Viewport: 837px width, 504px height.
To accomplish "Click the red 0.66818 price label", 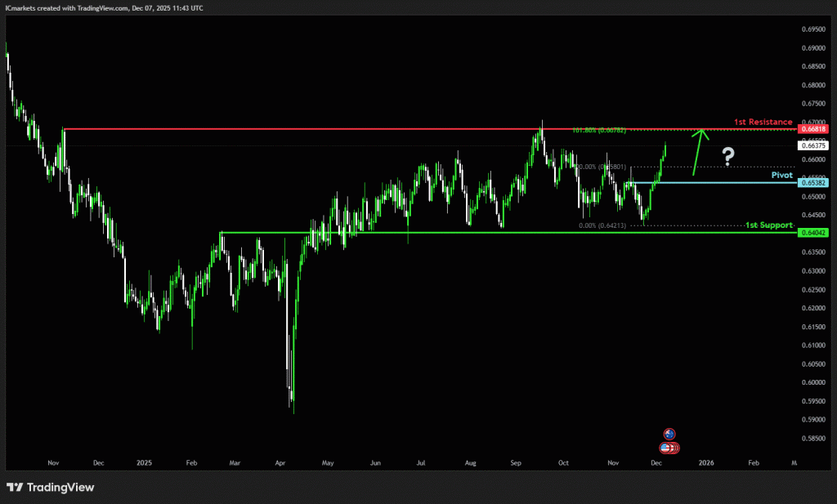I will 814,129.
